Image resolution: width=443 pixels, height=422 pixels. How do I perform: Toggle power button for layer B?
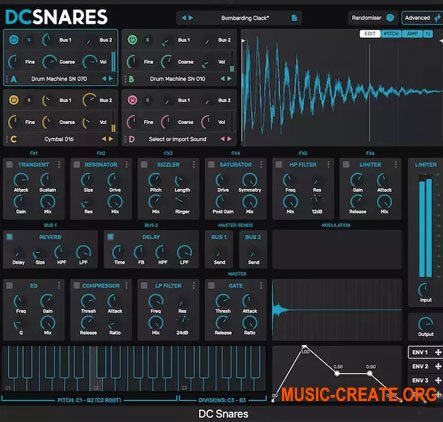pyautogui.click(x=132, y=40)
